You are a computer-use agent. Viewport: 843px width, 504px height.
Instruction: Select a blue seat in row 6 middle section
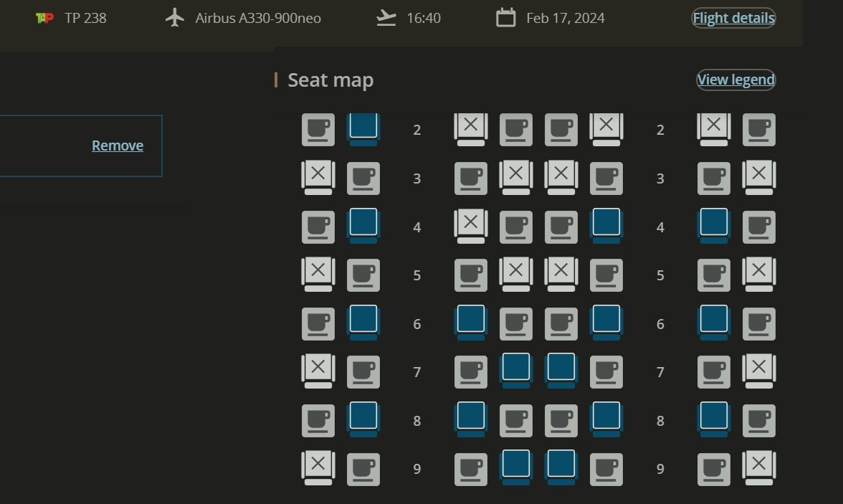click(470, 322)
